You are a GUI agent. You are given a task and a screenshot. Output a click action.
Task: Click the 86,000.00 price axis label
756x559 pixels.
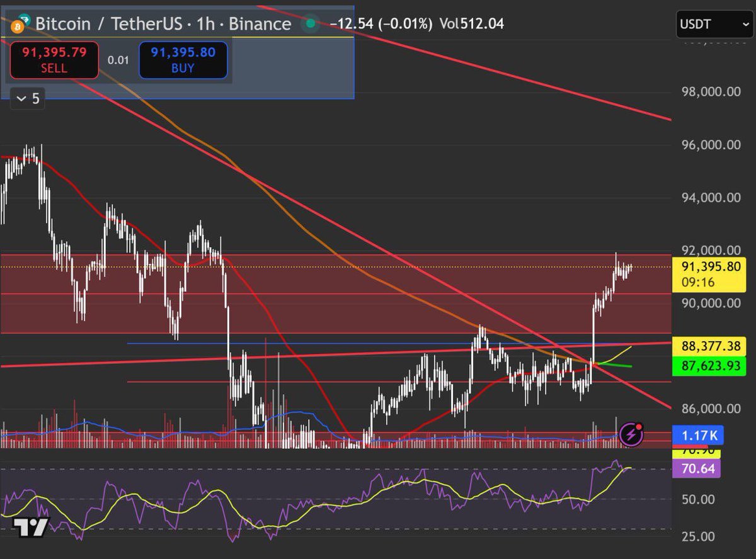click(711, 409)
